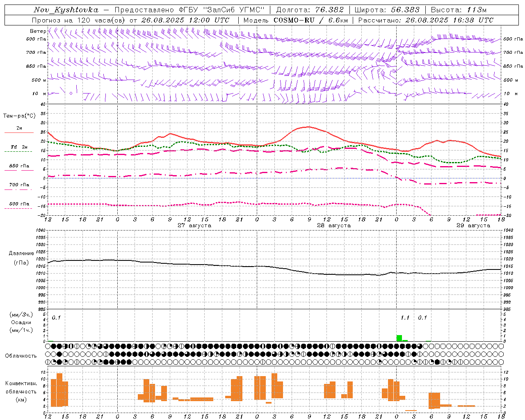
Task: Select the Модель COSMO-RU / 6.6км label
Action: pyautogui.click(x=296, y=20)
